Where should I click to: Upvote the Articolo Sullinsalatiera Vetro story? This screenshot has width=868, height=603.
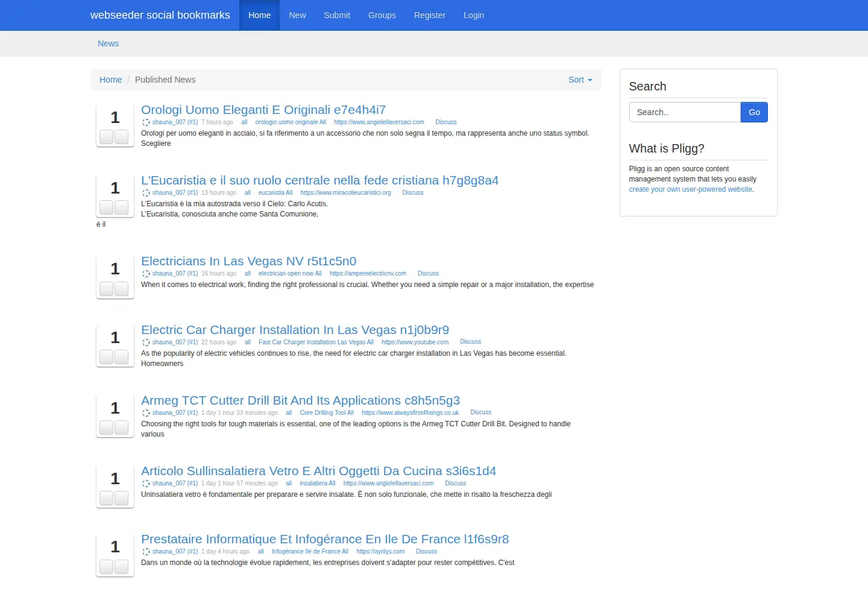(107, 498)
